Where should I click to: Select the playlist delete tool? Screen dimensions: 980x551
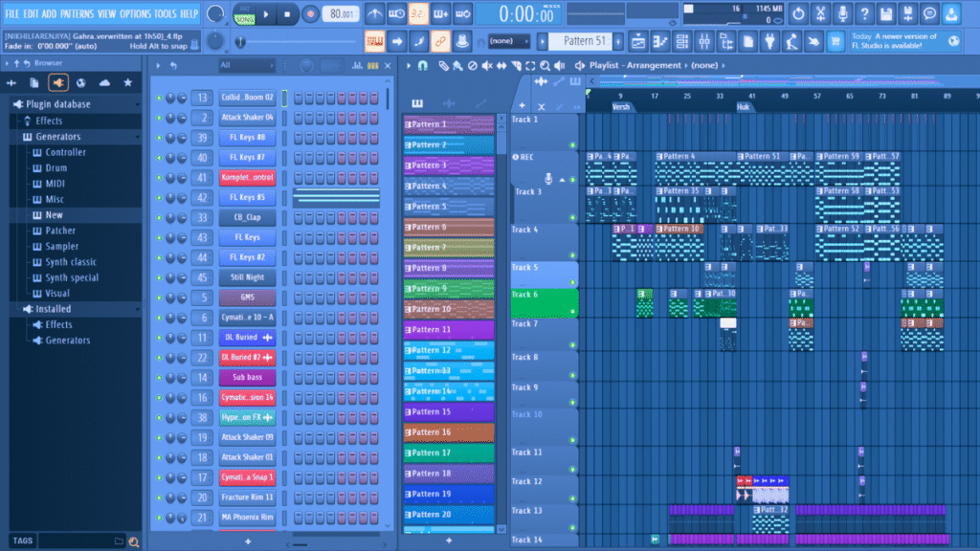point(473,66)
